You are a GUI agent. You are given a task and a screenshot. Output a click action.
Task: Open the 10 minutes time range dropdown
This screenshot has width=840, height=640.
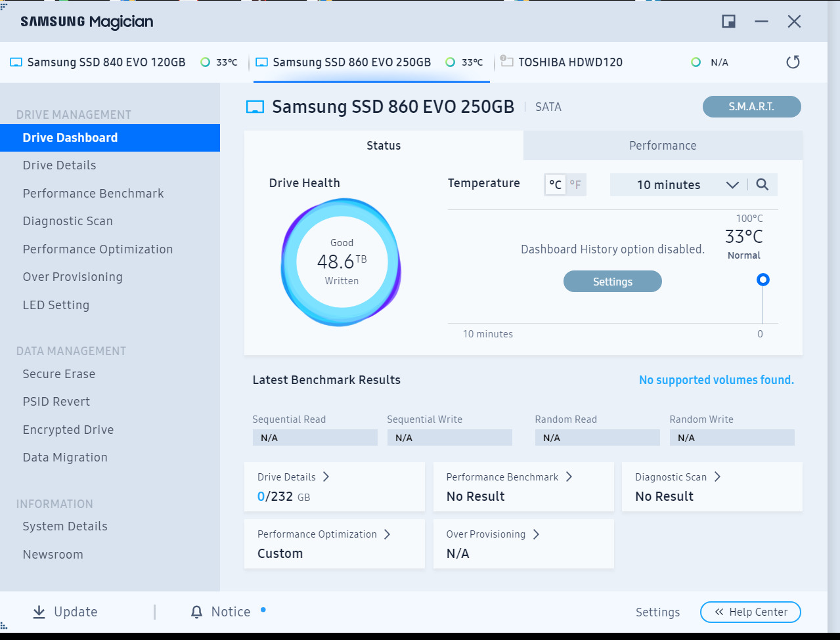678,184
